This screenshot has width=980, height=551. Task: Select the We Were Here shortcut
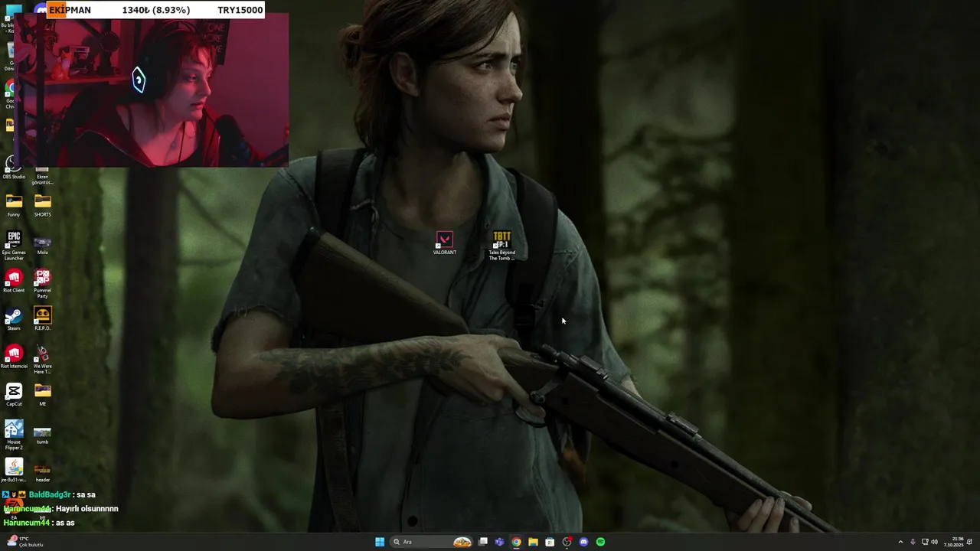pyautogui.click(x=42, y=360)
